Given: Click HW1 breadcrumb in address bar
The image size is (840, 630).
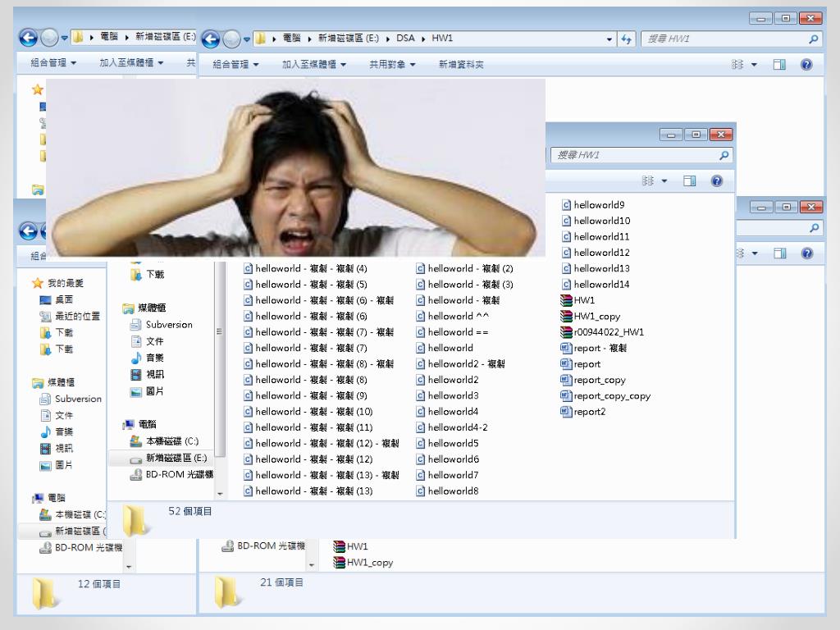Looking at the screenshot, I should click(442, 39).
